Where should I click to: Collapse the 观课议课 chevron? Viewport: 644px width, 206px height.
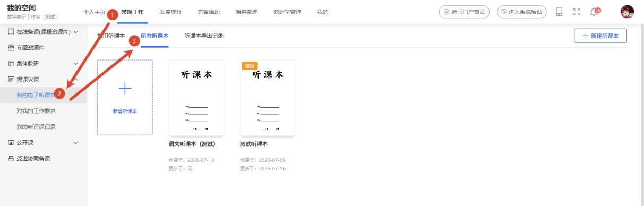(x=75, y=80)
